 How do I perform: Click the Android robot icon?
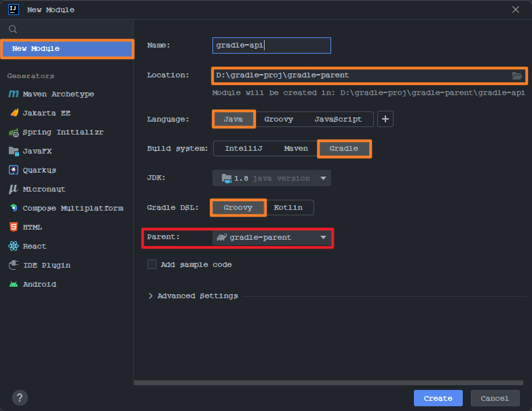point(14,284)
